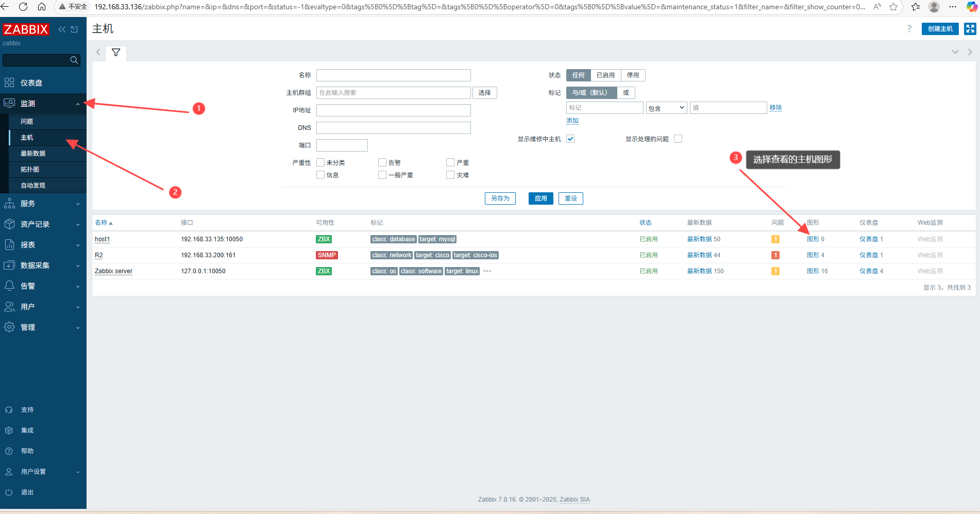Image resolution: width=980 pixels, height=514 pixels.
Task: Collapse sidebar with double-chevron icon
Action: click(62, 29)
